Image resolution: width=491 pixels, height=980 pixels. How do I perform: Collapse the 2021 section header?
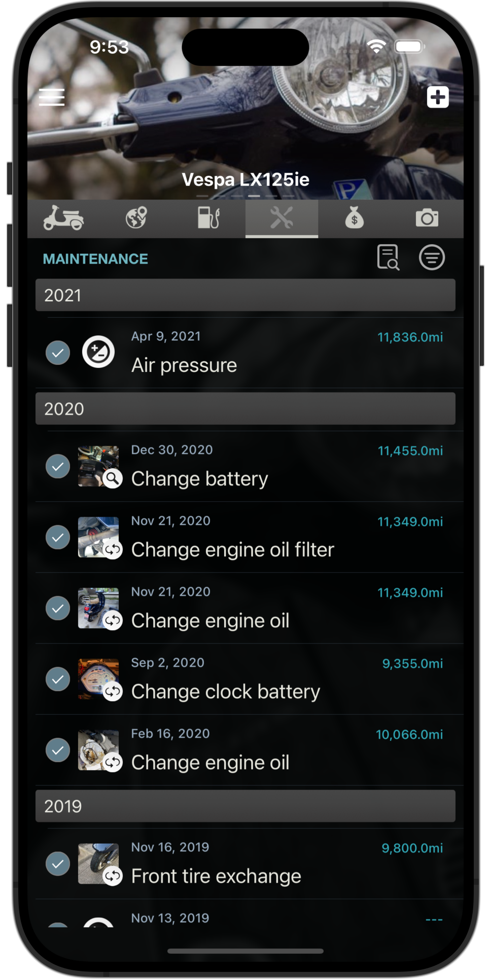click(x=245, y=295)
